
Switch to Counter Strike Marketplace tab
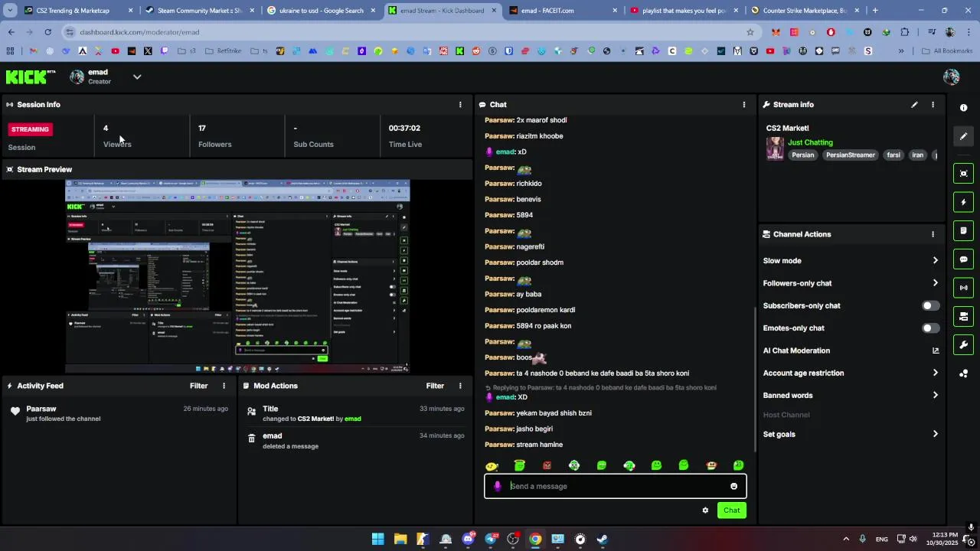point(805,11)
